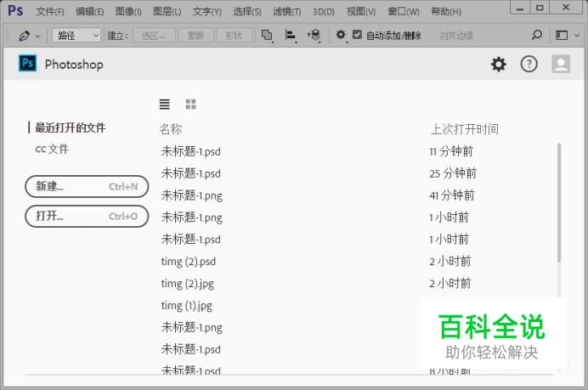Screen dimensions: 588x390
Task: Open the pen options gear in options bar
Action: pos(341,35)
